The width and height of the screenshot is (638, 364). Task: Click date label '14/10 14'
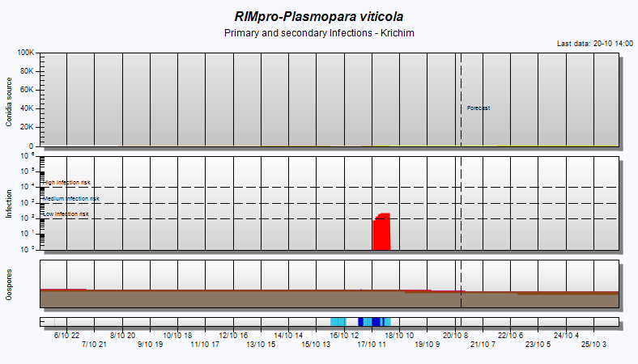coord(288,336)
